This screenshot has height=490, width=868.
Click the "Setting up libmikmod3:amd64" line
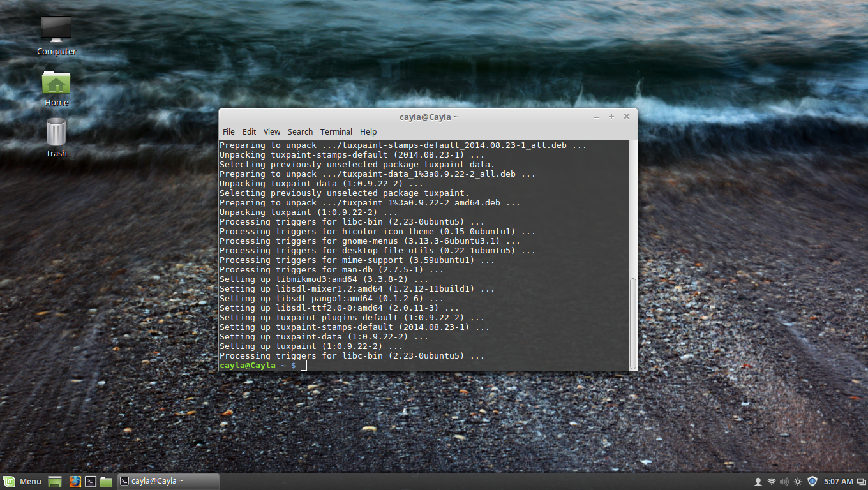click(324, 279)
